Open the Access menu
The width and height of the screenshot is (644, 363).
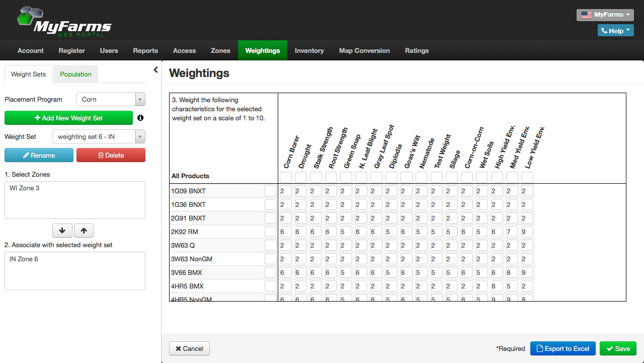pyautogui.click(x=184, y=50)
